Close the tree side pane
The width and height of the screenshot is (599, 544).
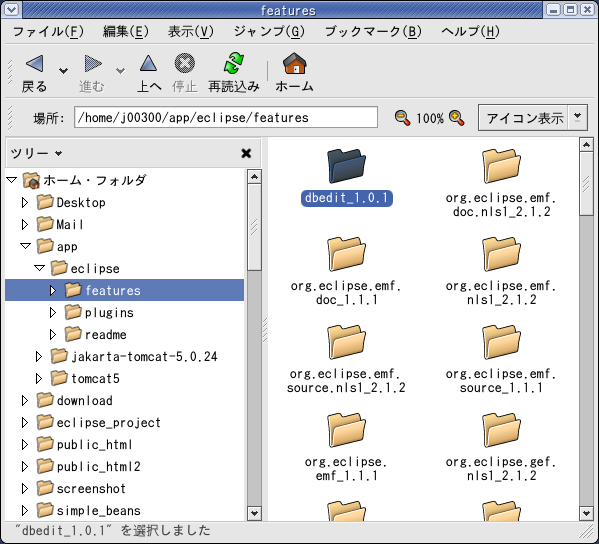(246, 153)
